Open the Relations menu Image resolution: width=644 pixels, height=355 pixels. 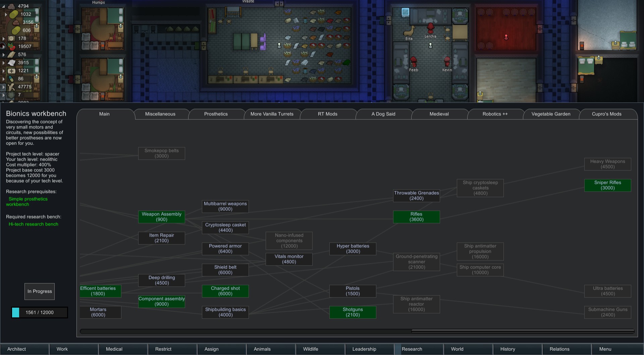click(x=567, y=349)
